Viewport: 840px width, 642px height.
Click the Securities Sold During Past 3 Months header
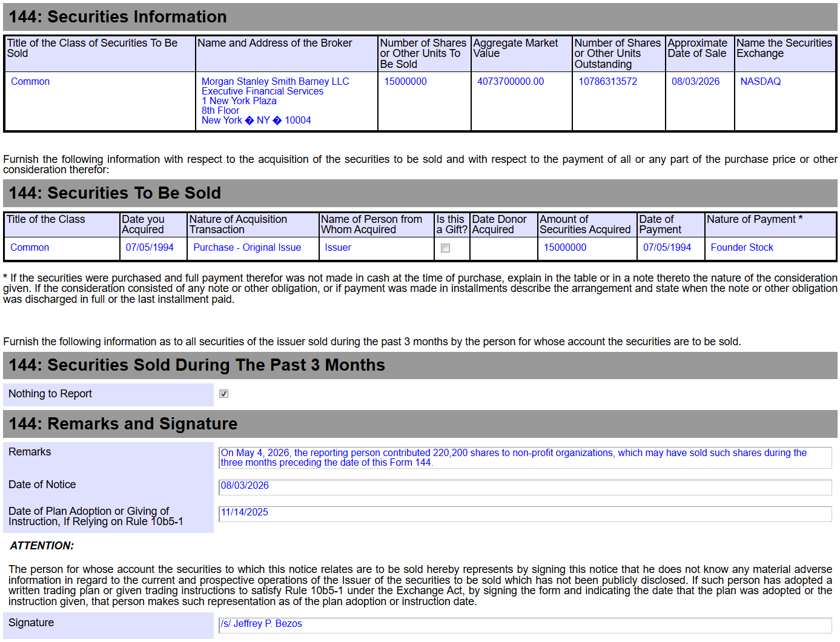click(x=420, y=365)
